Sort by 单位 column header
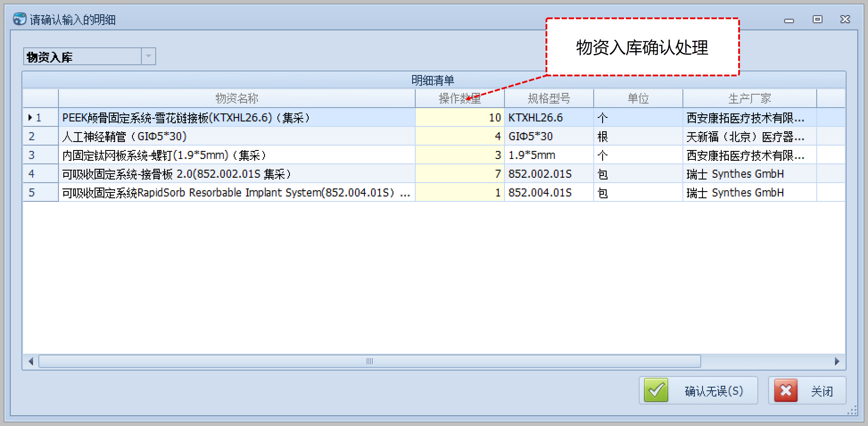This screenshot has width=868, height=426. point(638,98)
